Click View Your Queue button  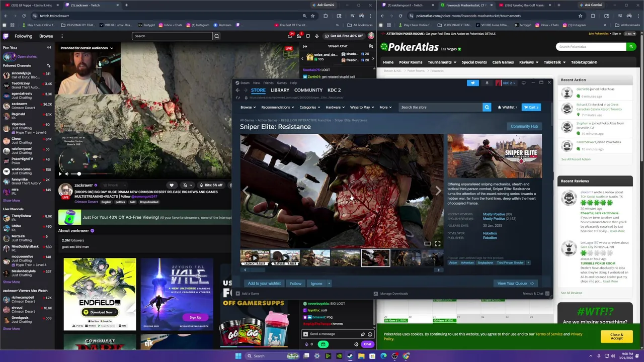point(516,284)
